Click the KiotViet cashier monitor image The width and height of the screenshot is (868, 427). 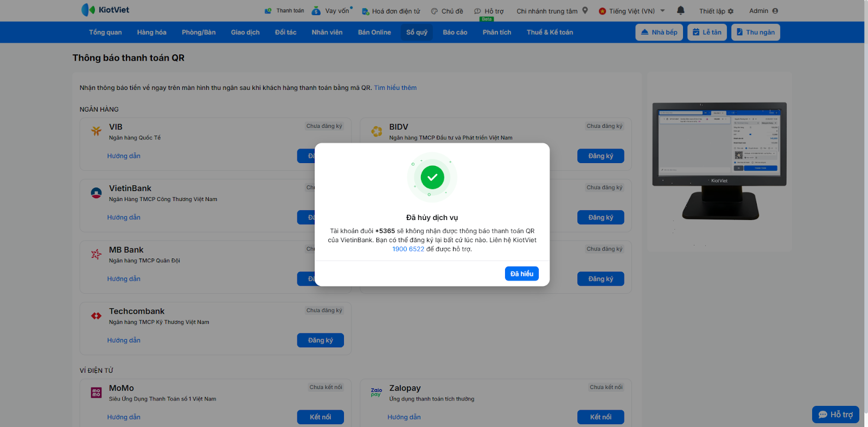tap(719, 161)
